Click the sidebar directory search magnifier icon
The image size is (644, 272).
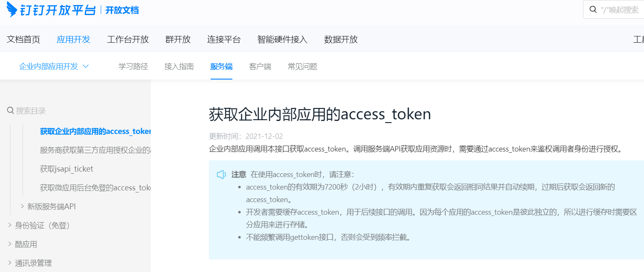point(10,111)
